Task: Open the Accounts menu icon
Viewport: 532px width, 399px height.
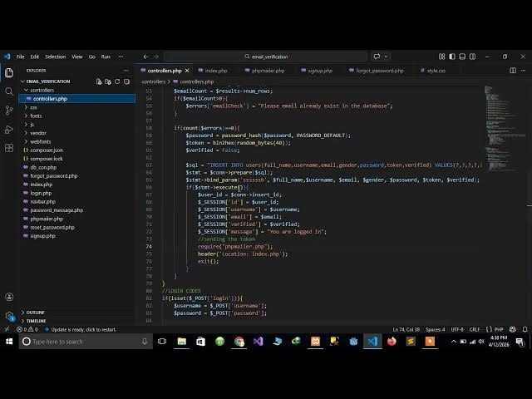Action: click(9, 297)
